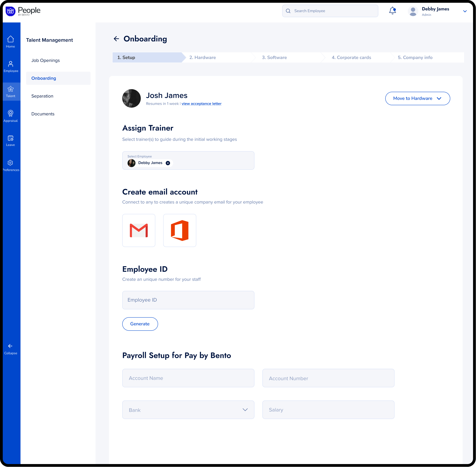The height and width of the screenshot is (467, 476).
Task: Switch to 4. Corporate cards step
Action: click(351, 57)
